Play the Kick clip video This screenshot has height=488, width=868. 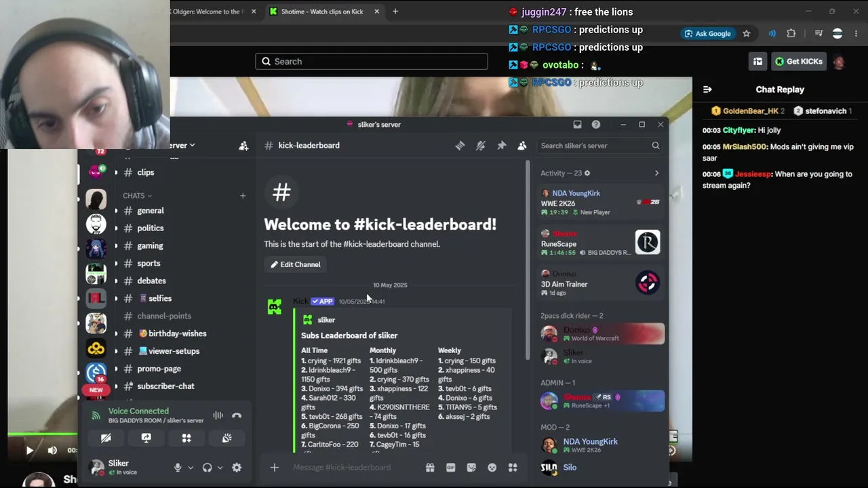[29, 450]
